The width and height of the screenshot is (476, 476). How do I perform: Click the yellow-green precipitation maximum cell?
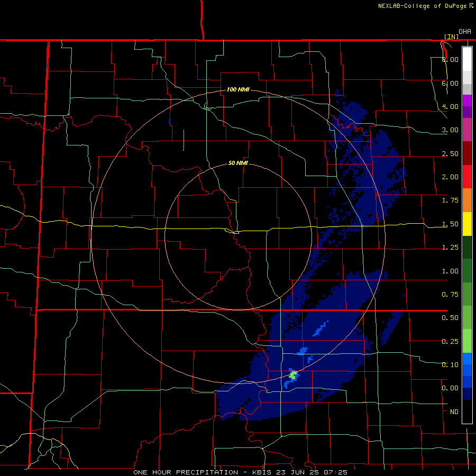(293, 375)
